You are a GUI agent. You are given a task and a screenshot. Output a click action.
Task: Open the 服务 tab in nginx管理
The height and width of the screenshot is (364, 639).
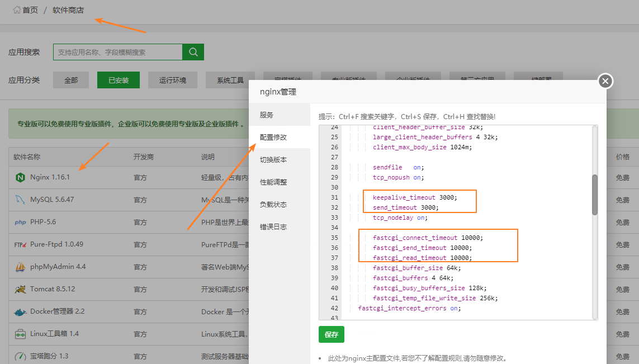[267, 115]
